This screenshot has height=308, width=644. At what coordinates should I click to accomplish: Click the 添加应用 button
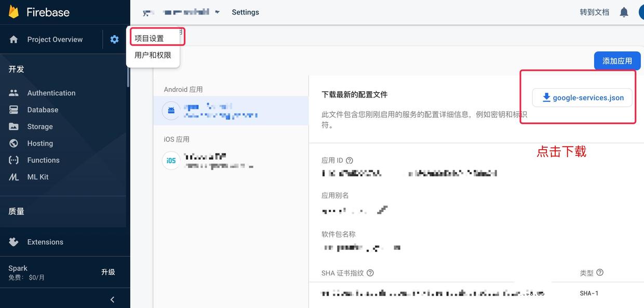tap(617, 61)
